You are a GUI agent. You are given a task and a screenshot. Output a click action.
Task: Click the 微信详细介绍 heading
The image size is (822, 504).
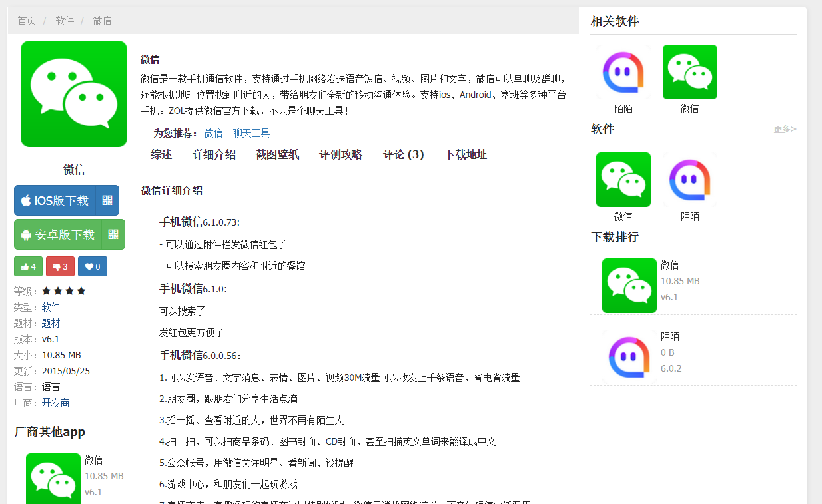[x=172, y=190]
